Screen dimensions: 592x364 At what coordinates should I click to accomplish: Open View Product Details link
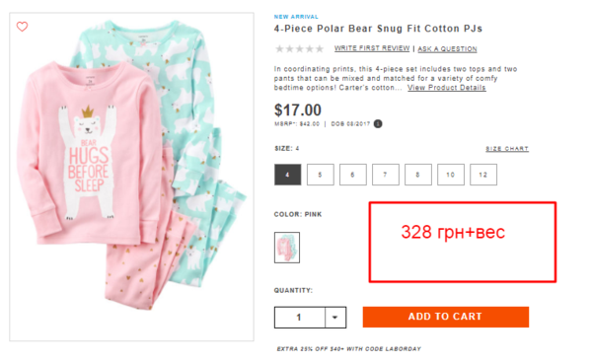click(446, 88)
